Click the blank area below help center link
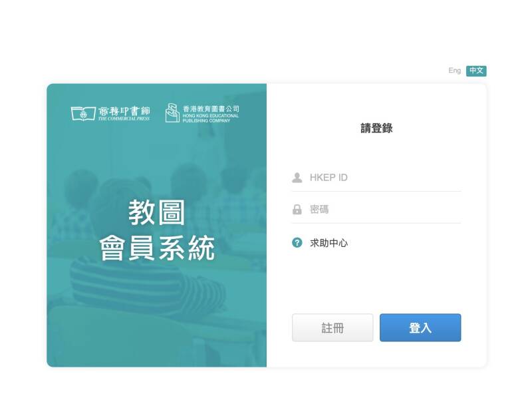 pyautogui.click(x=376, y=282)
